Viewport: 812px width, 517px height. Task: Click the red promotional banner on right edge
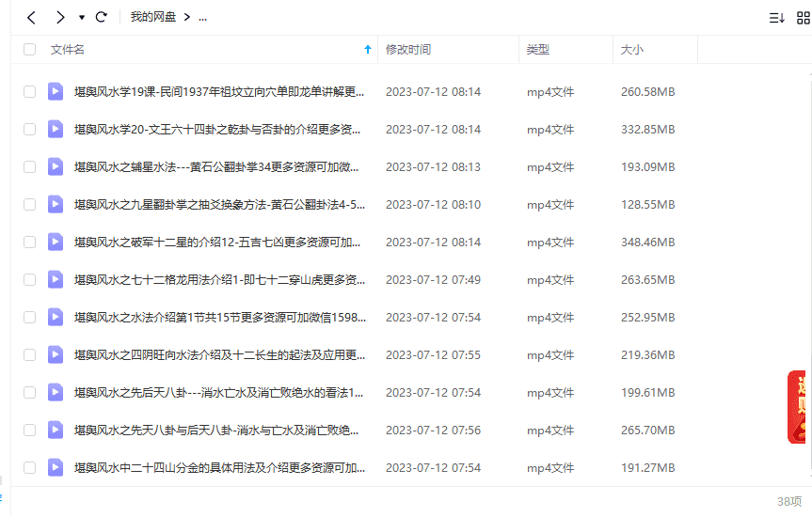(x=798, y=406)
